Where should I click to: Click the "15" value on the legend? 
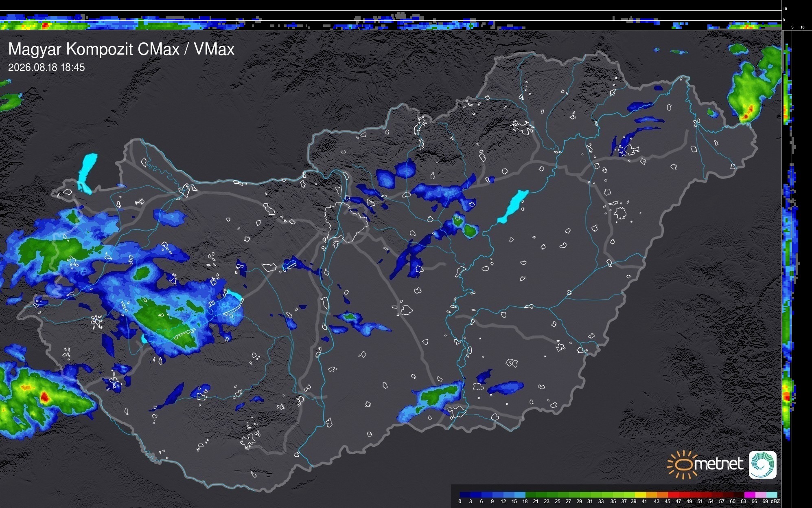click(x=514, y=501)
